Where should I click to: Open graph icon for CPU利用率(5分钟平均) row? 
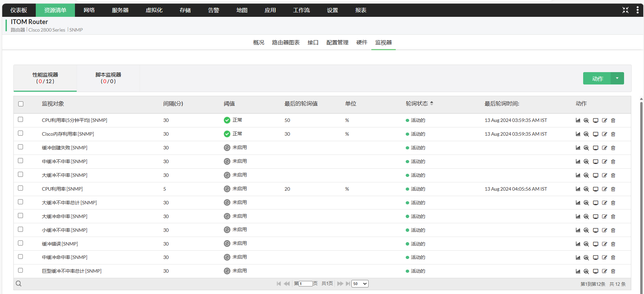point(578,120)
